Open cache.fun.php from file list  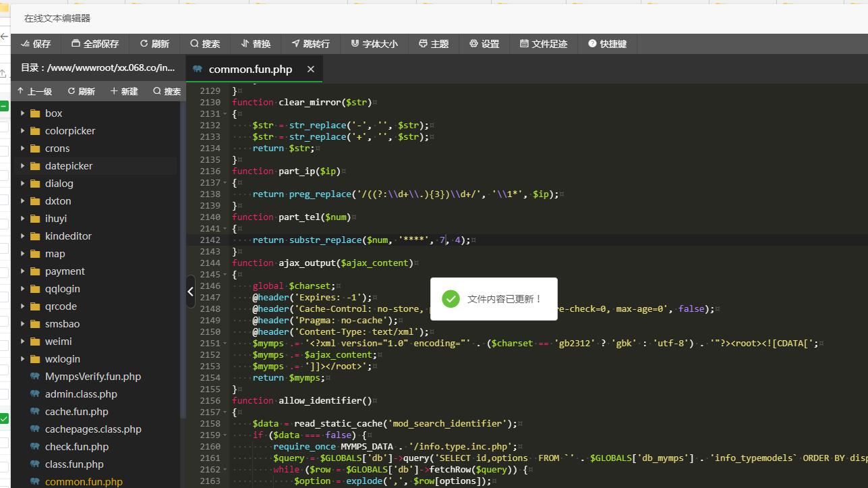[76, 412]
